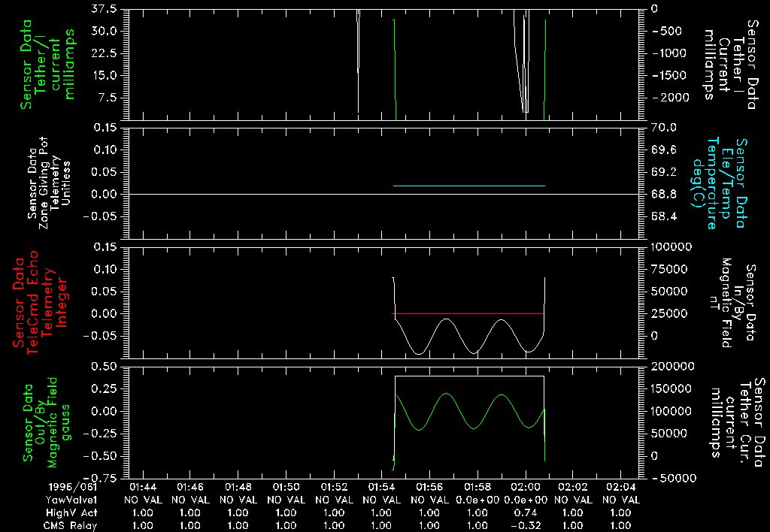The height and width of the screenshot is (532, 770).
Task: Select the 37.5 tick on top plot
Action: (102, 10)
